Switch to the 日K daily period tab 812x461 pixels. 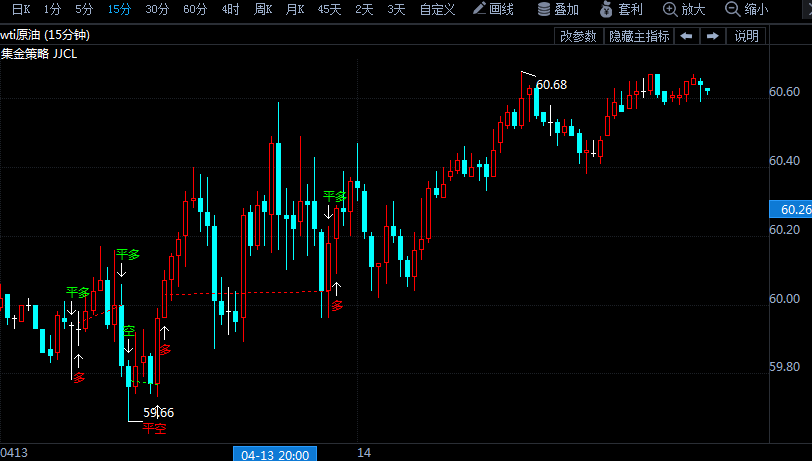tap(21, 9)
